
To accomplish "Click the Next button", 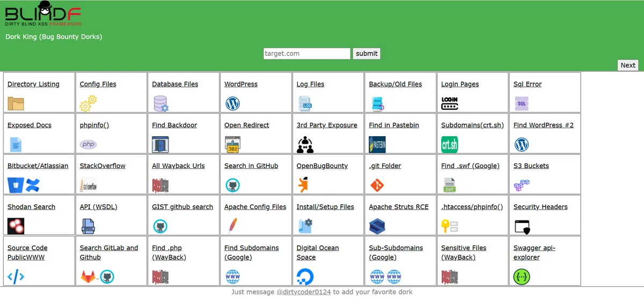I will pos(628,65).
